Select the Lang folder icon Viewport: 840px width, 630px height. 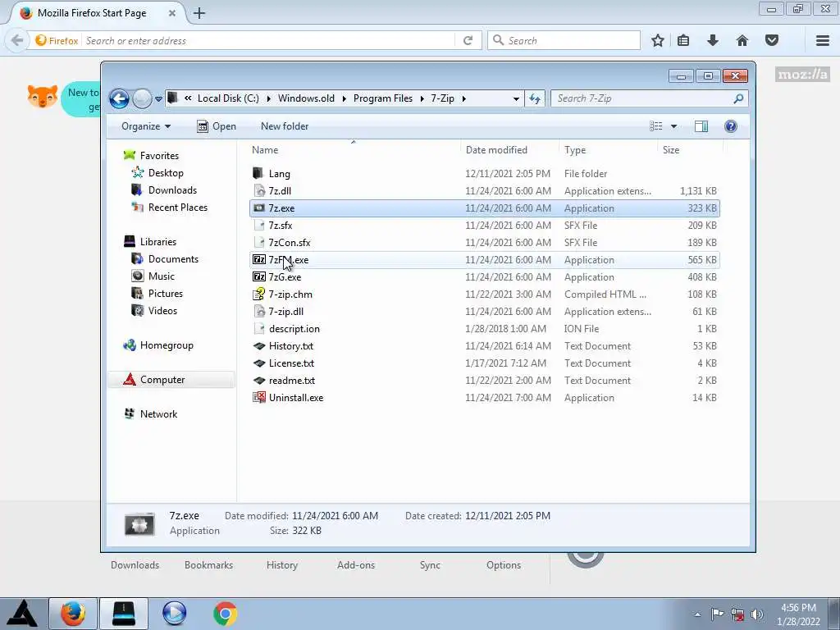258,174
